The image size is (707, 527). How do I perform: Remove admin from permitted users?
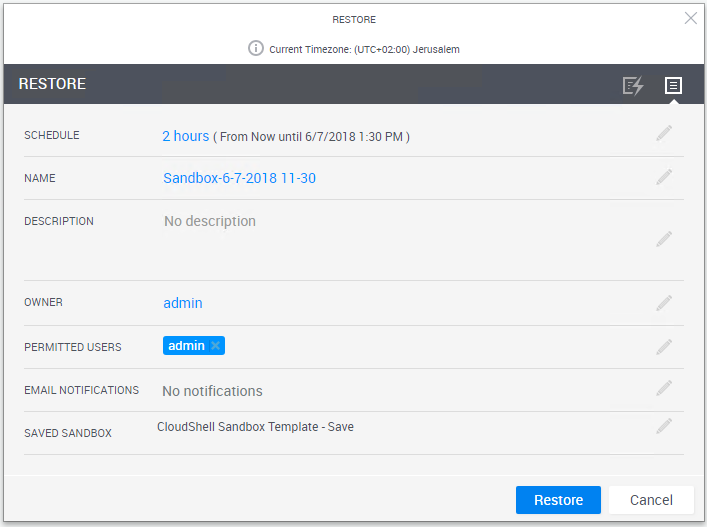(215, 346)
